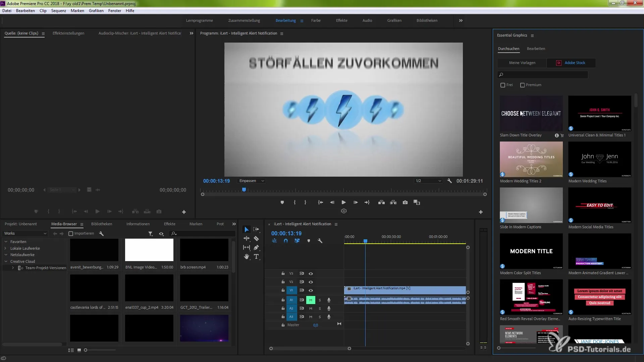Toggle linked selection in timeline
The width and height of the screenshot is (644, 362).
[297, 241]
